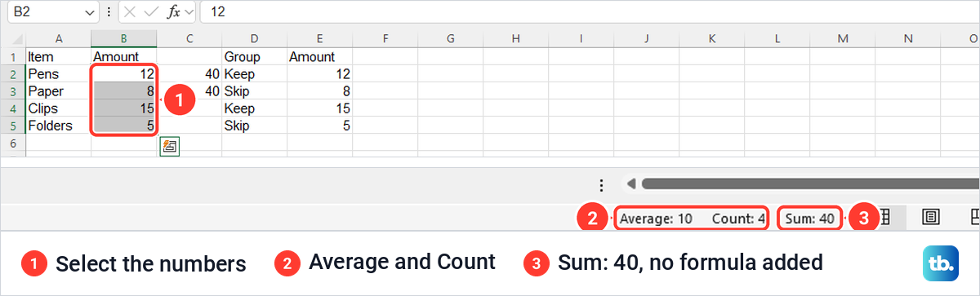Select column B header
Viewport: 980px width, 296px height.
123,39
